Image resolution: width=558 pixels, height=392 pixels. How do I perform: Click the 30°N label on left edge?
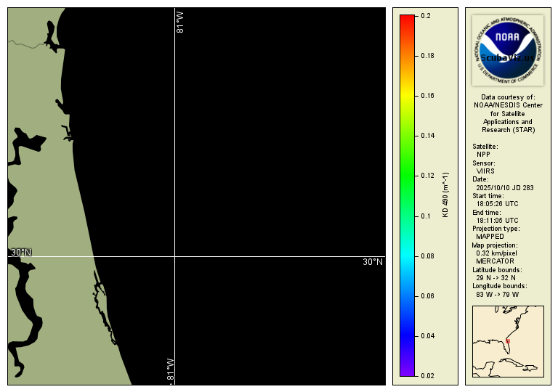21,252
